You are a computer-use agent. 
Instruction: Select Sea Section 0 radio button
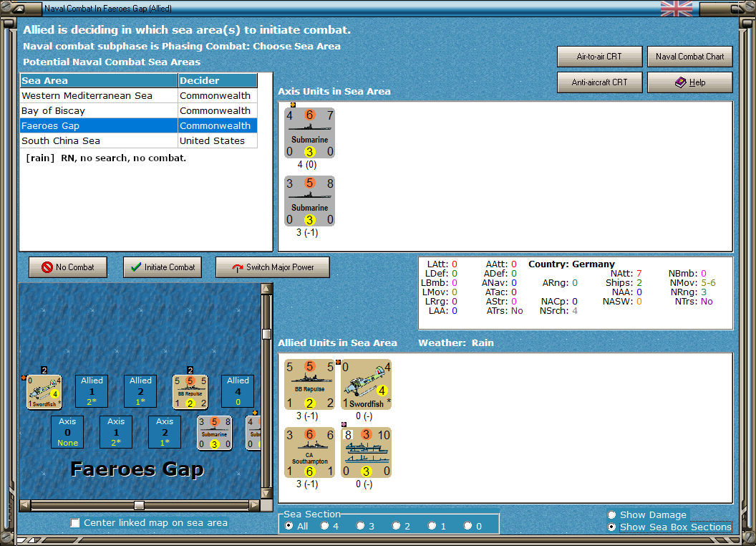tap(467, 526)
